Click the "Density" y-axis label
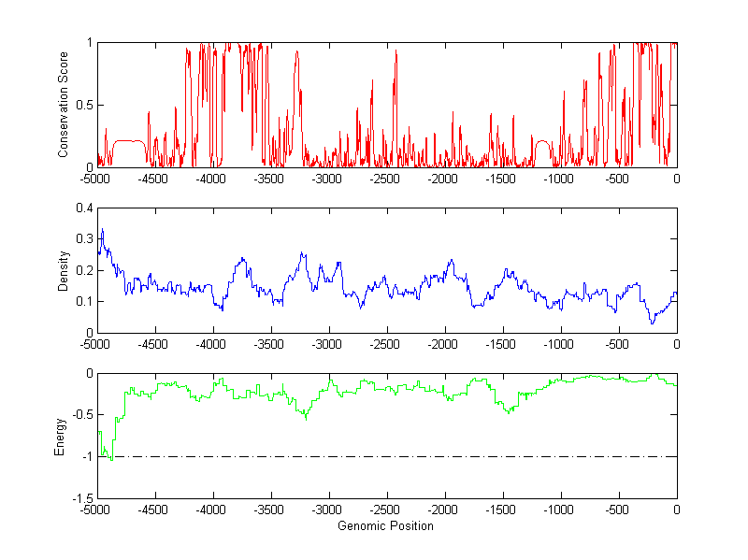The image size is (748, 560). click(x=63, y=270)
